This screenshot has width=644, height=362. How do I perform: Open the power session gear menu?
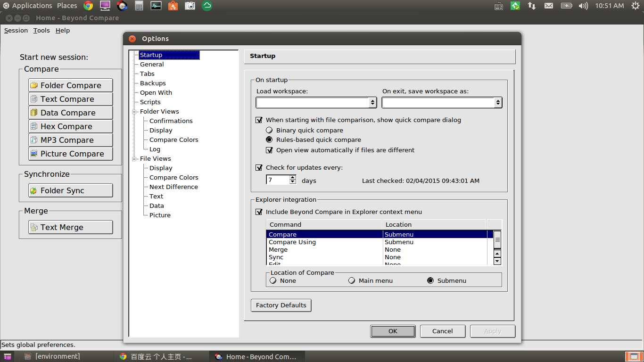(x=635, y=6)
